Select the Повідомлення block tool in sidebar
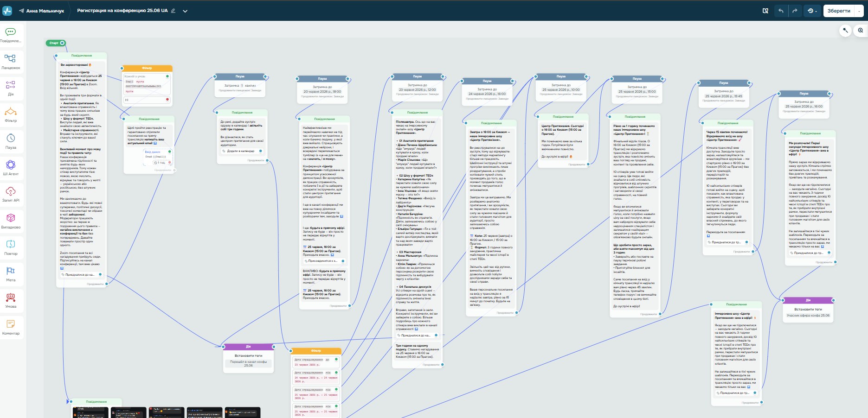This screenshot has height=418, width=868. [x=11, y=35]
